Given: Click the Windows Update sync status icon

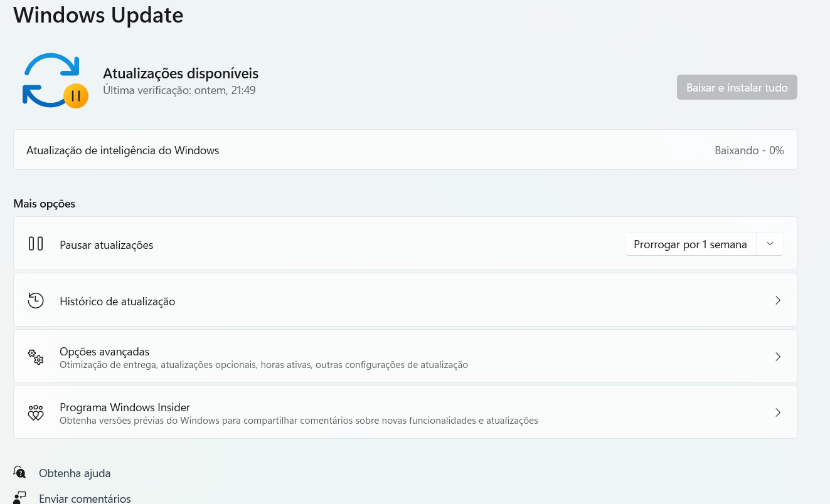Looking at the screenshot, I should (x=55, y=80).
